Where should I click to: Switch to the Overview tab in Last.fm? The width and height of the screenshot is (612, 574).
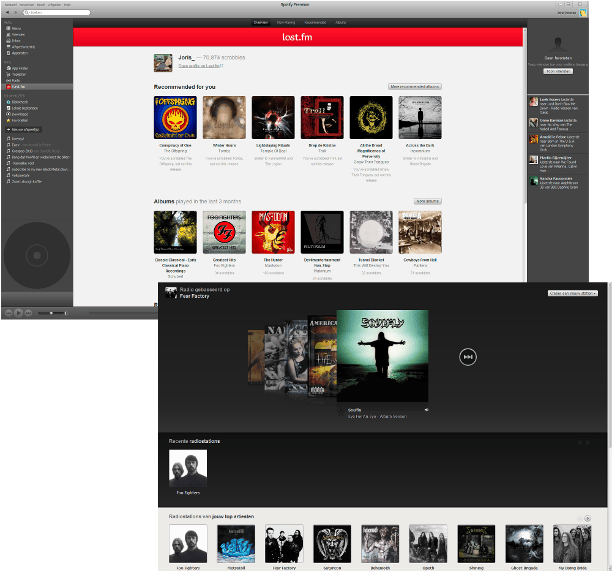click(261, 23)
